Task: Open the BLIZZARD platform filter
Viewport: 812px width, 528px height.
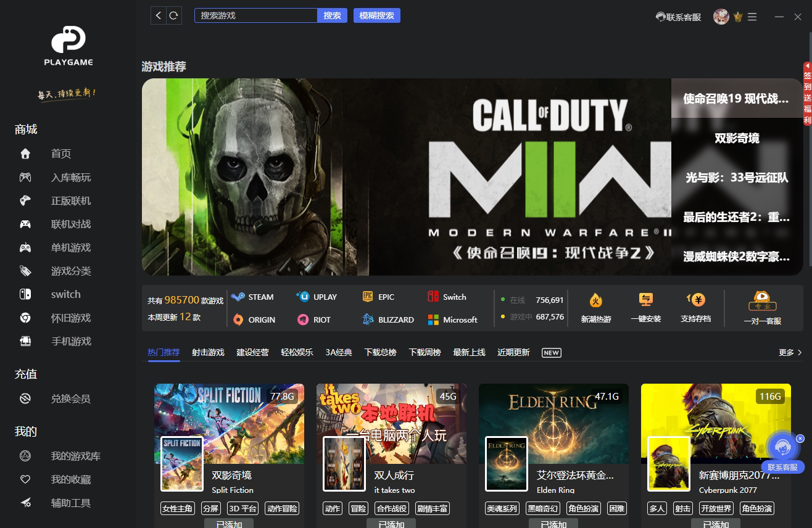Action: pyautogui.click(x=388, y=320)
